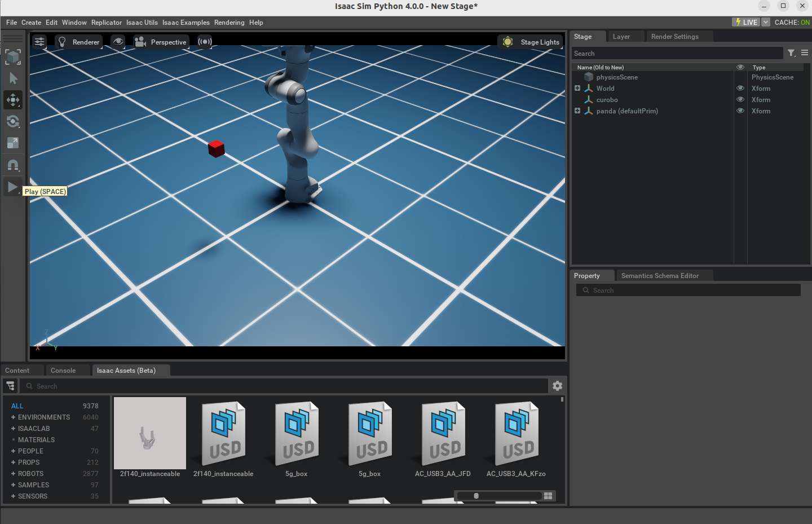Open the Perspective camera menu
The image size is (812, 524).
[x=161, y=42]
